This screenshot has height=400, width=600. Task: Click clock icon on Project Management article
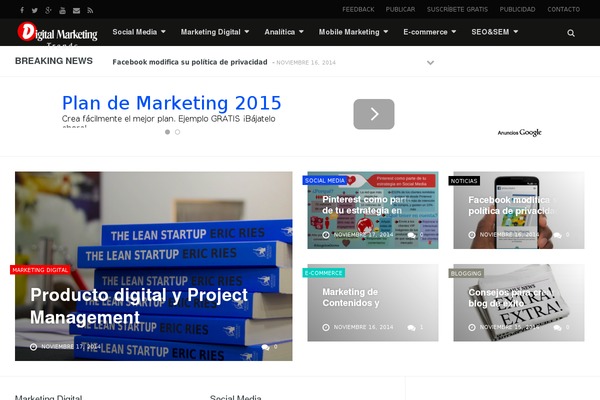coord(34,347)
